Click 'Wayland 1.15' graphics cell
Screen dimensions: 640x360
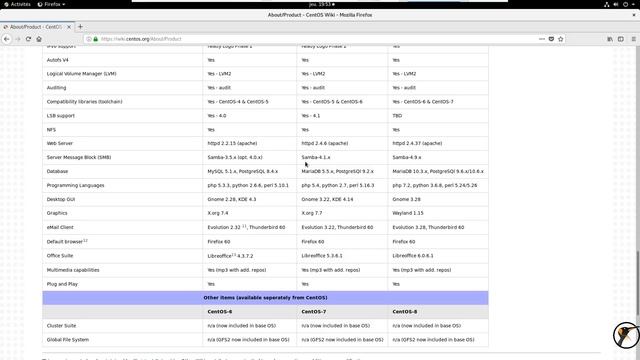408,213
